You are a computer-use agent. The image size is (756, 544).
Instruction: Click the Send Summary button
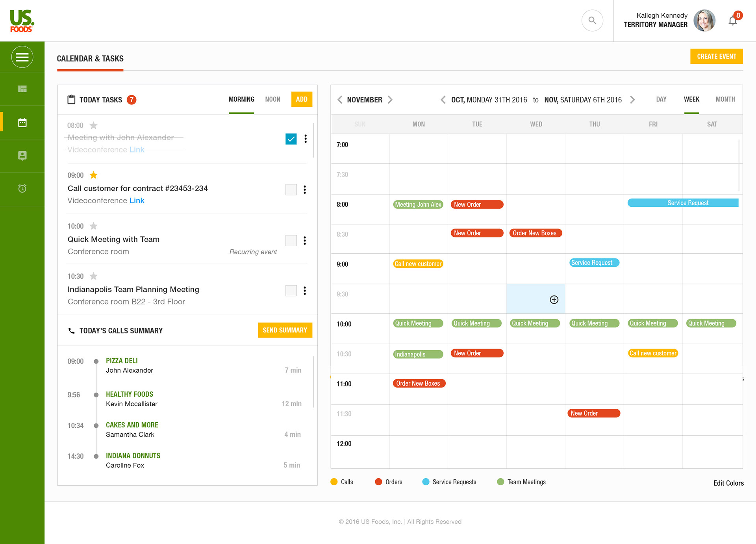[285, 330]
